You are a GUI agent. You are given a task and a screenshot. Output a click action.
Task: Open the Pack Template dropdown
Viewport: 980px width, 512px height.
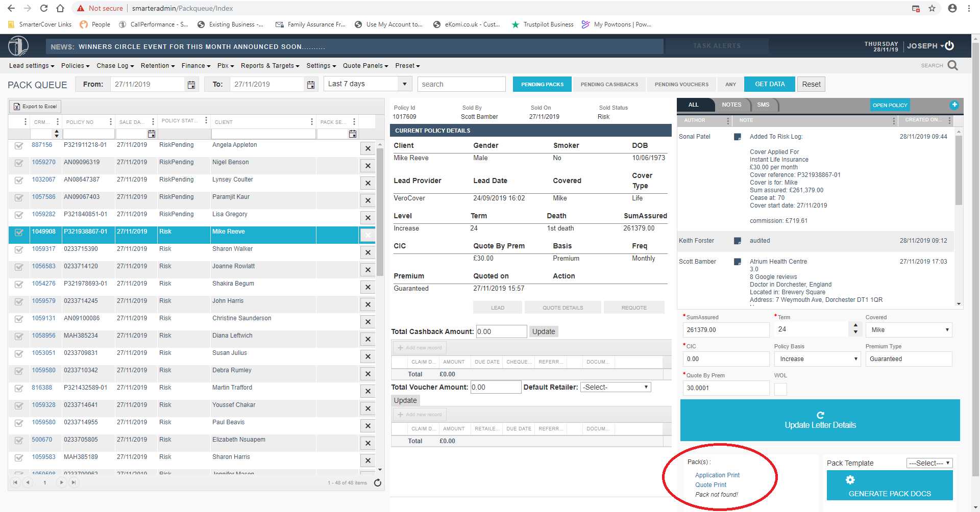[x=929, y=463]
